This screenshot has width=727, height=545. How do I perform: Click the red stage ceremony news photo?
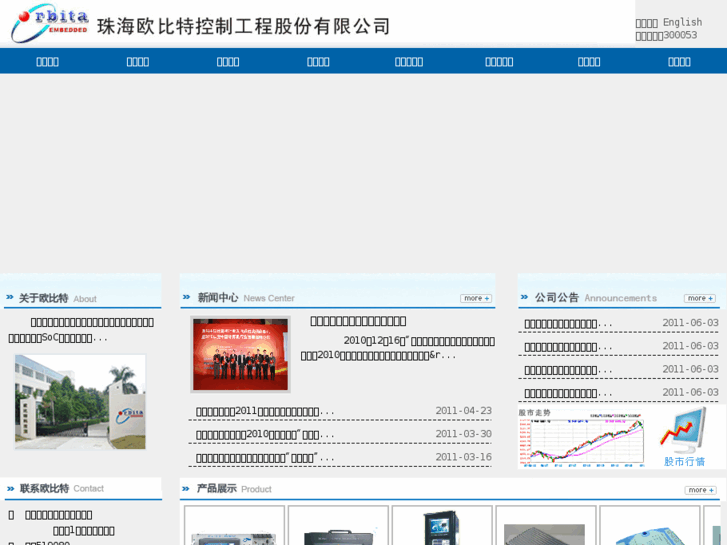[x=240, y=355]
